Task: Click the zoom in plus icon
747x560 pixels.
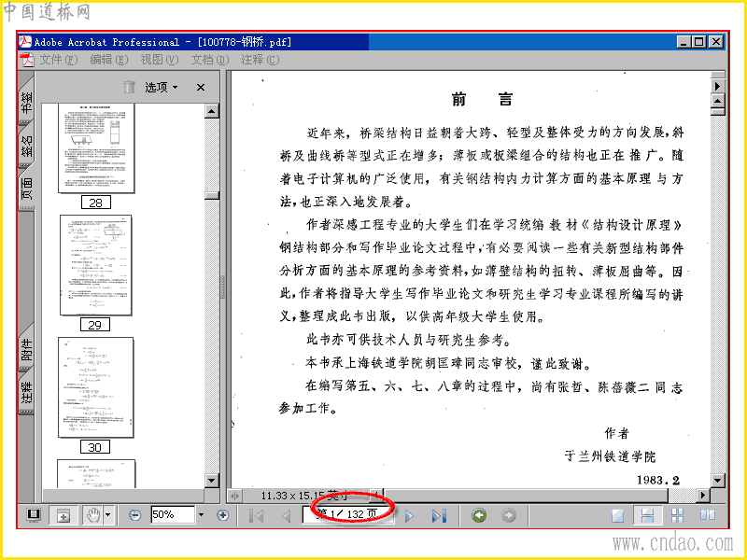Action: [222, 515]
